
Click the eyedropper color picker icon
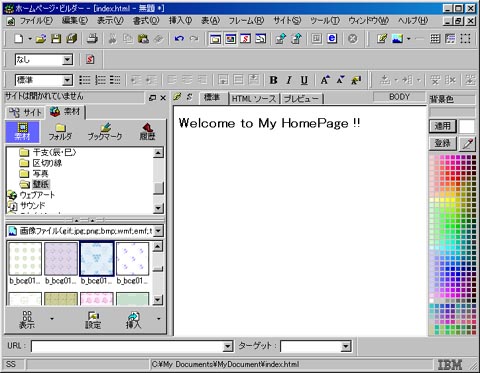pyautogui.click(x=467, y=144)
